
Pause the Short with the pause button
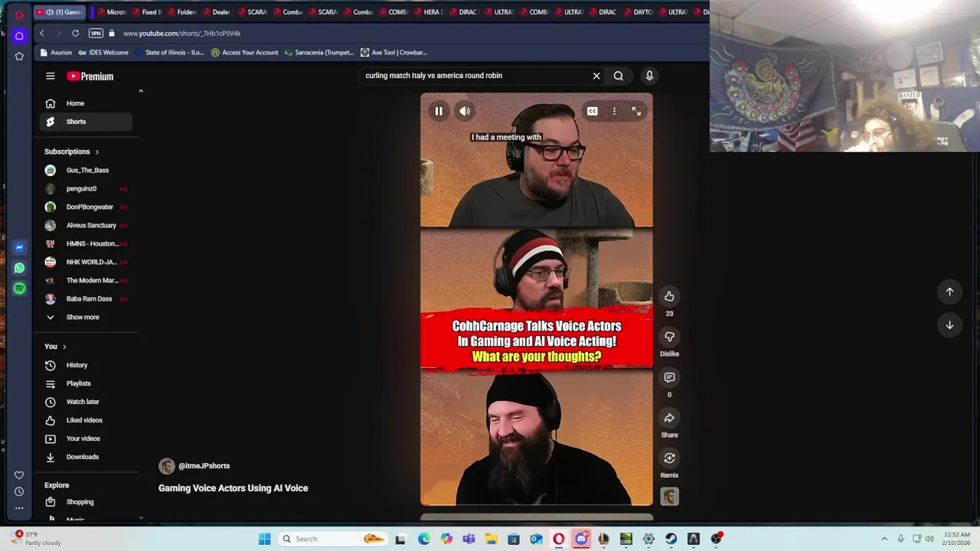coord(439,111)
